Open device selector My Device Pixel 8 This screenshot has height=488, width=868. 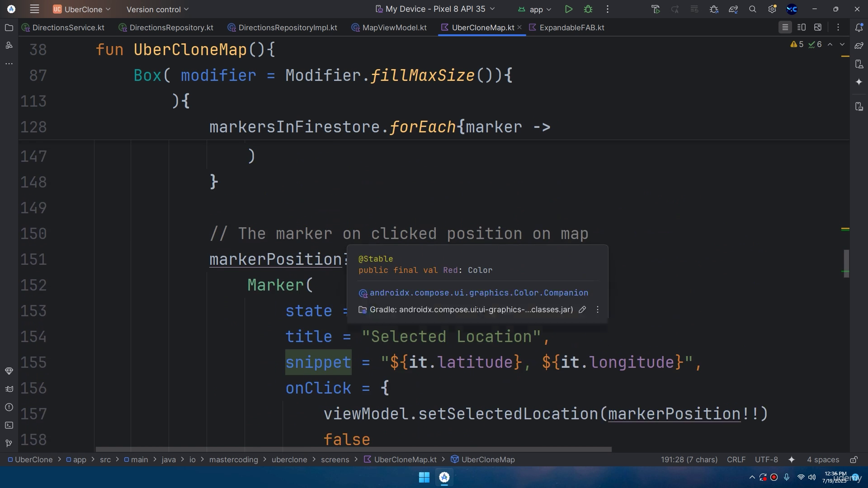435,9
